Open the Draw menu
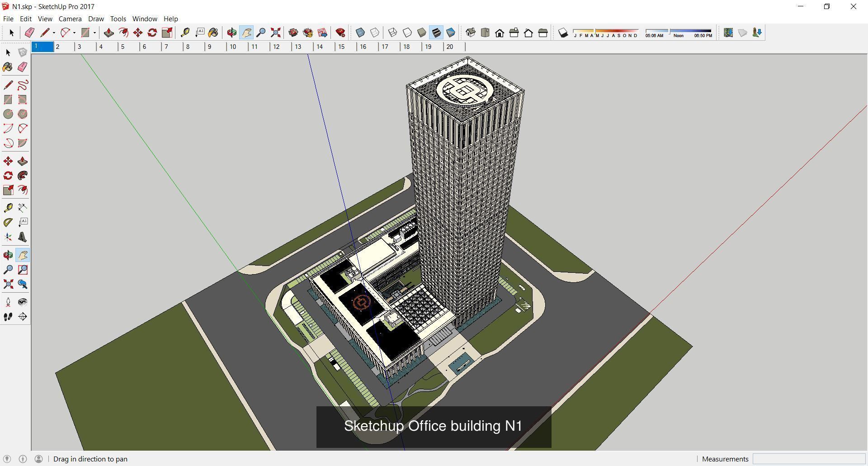The height and width of the screenshot is (466, 868). tap(96, 19)
